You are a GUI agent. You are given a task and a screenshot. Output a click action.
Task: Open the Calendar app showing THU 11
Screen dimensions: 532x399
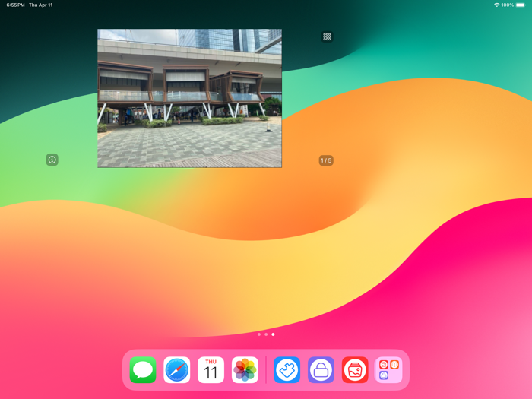(x=211, y=370)
